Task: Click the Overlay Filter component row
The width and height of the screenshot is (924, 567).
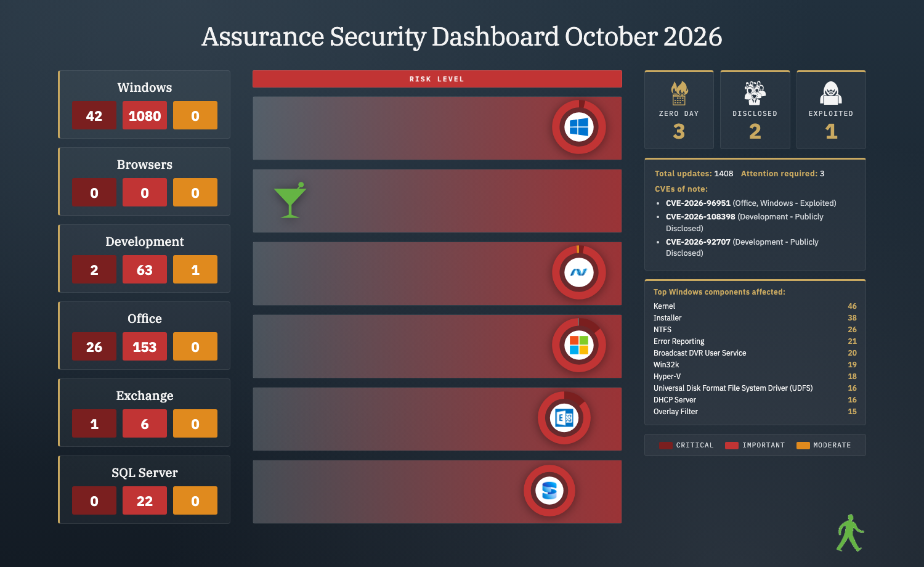Action: coord(755,412)
